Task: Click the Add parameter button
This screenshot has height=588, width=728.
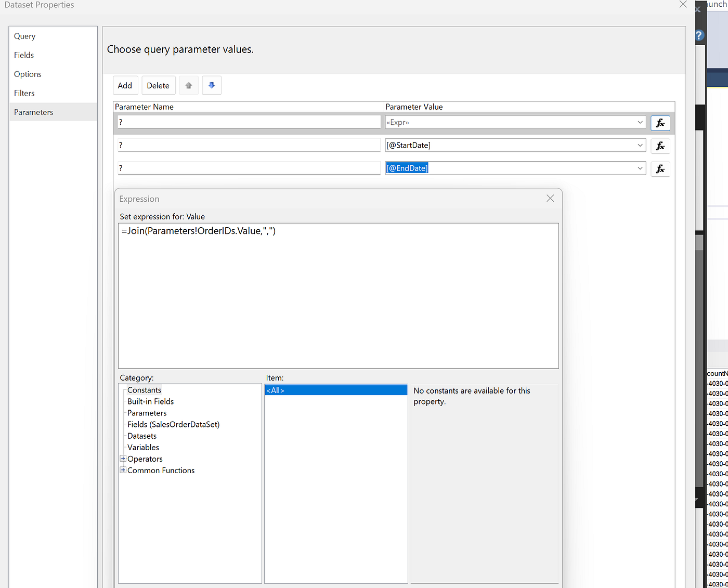Action: [x=125, y=85]
